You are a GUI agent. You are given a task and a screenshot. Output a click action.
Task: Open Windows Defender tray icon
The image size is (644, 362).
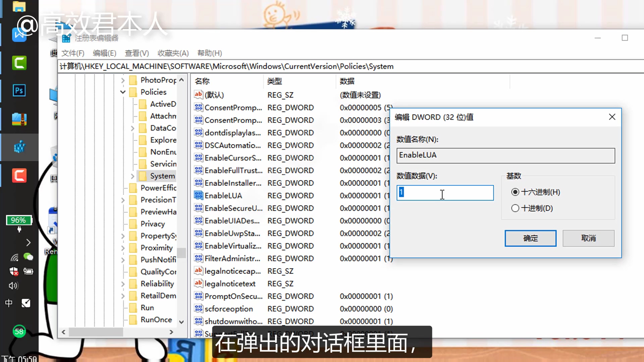pos(14,271)
